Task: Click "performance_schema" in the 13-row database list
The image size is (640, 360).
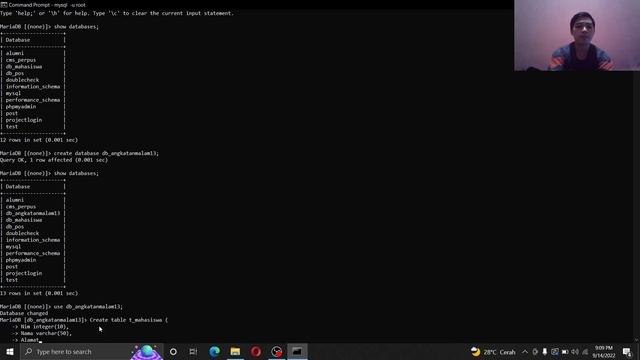Action: pyautogui.click(x=33, y=253)
